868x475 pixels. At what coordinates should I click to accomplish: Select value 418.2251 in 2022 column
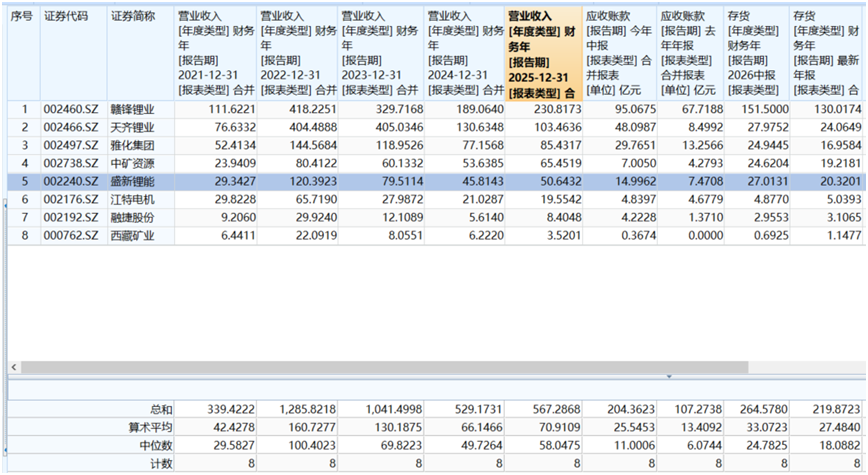coord(297,110)
